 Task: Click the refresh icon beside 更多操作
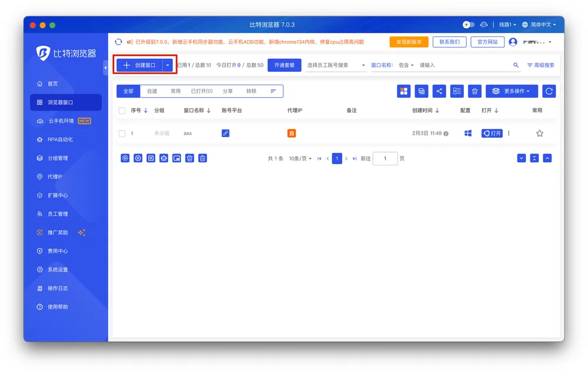point(549,91)
